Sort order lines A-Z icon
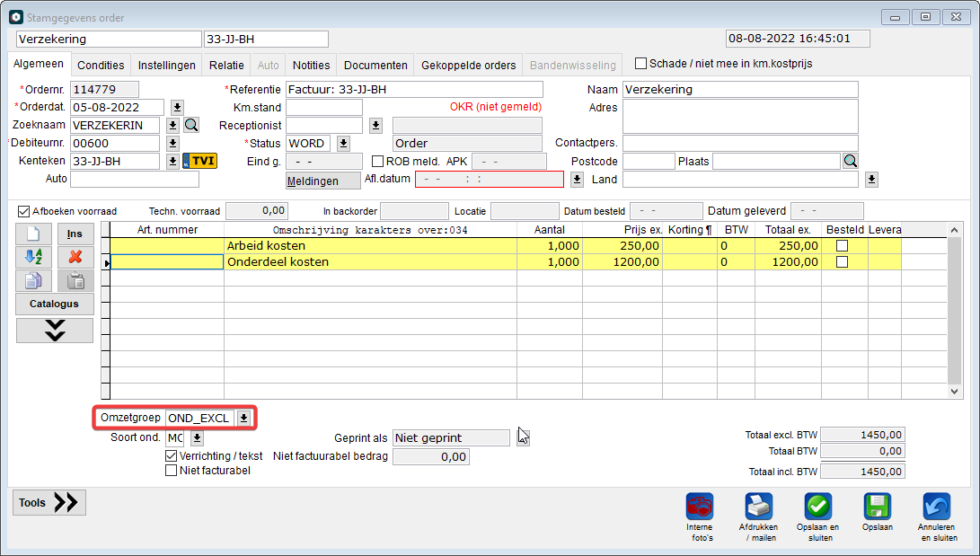The image size is (980, 556). (x=33, y=257)
